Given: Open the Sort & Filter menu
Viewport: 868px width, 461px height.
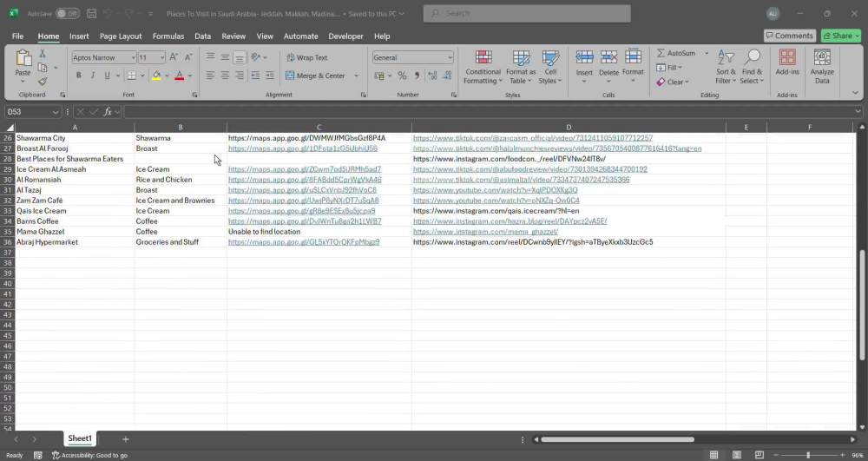Looking at the screenshot, I should [726, 66].
